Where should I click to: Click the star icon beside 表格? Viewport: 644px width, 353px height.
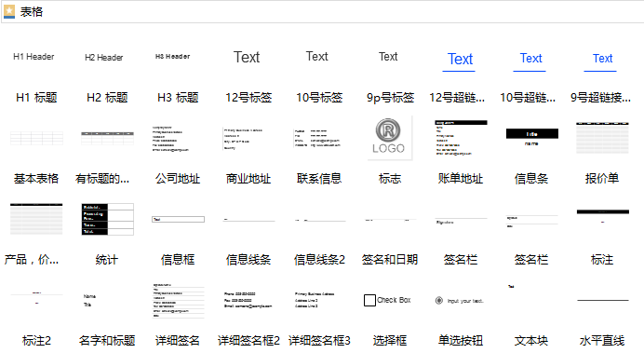(x=9, y=11)
